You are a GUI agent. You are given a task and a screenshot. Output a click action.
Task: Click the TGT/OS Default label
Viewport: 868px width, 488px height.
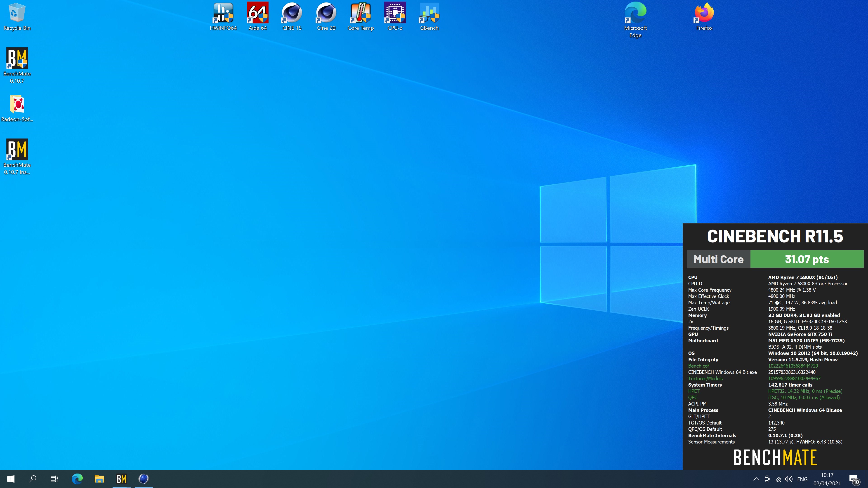(705, 423)
